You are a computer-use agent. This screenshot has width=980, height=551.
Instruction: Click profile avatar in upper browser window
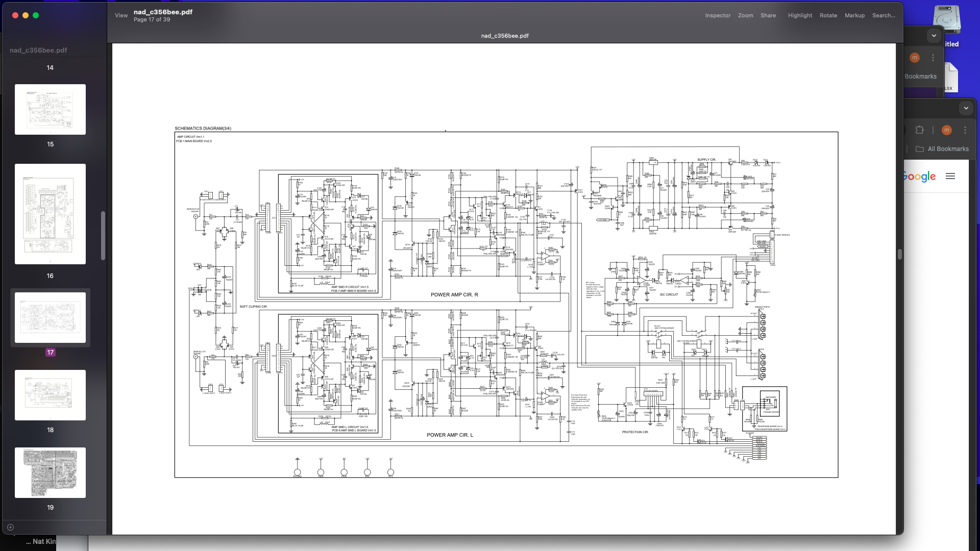tap(915, 58)
